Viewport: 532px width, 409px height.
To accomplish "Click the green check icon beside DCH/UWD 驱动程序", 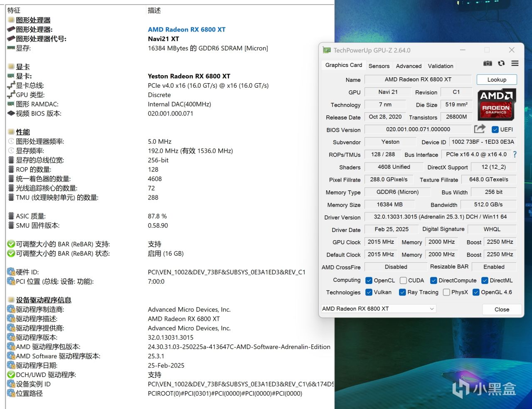I will [11, 375].
